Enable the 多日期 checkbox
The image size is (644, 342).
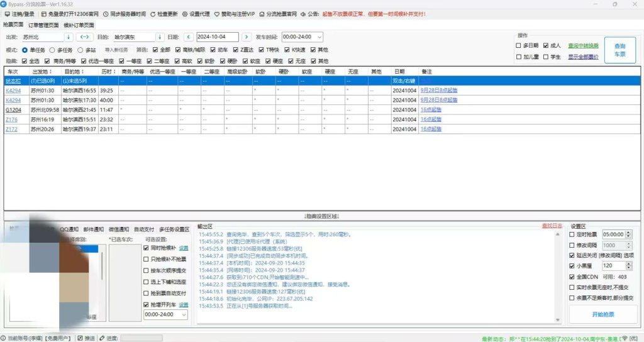pyautogui.click(x=518, y=45)
